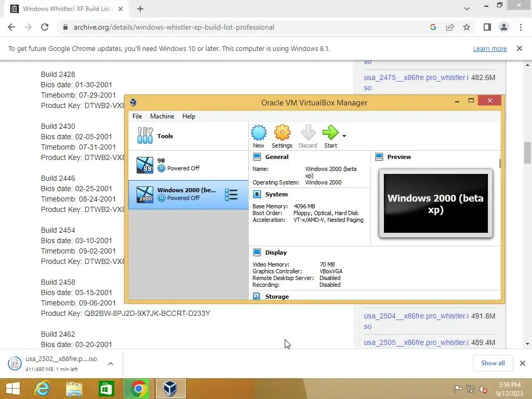The width and height of the screenshot is (532, 399).
Task: Click the VM preview thumbnail
Action: coord(436,204)
